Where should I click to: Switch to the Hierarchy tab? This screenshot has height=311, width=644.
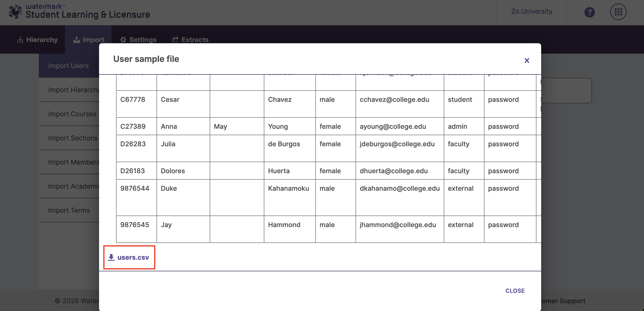pyautogui.click(x=37, y=39)
